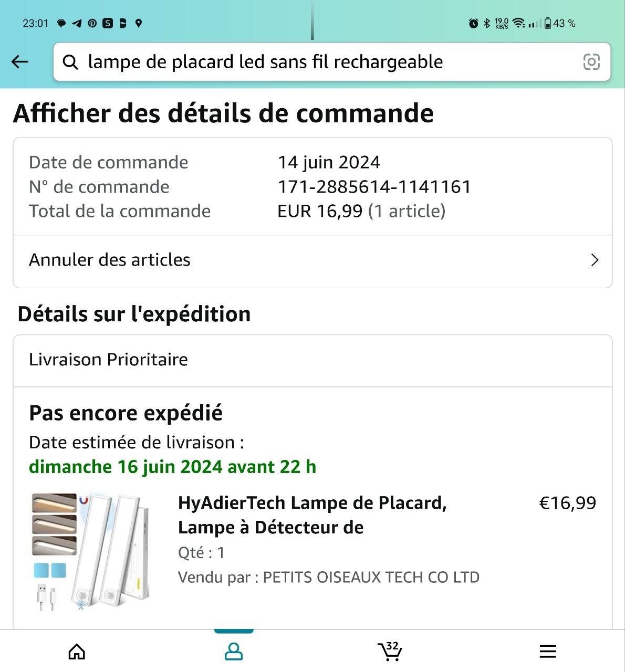Tap the location pin status icon
This screenshot has width=625, height=672.
click(x=139, y=23)
